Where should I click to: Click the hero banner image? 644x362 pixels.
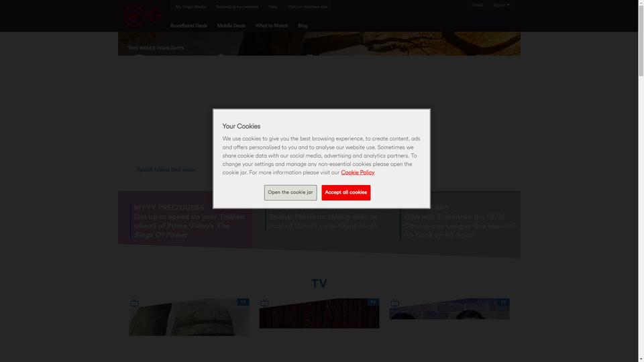[x=319, y=44]
